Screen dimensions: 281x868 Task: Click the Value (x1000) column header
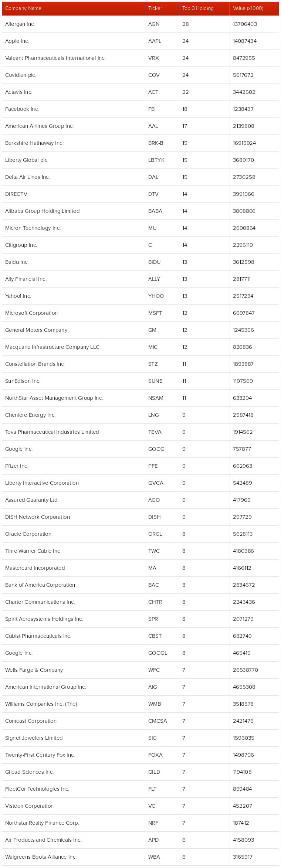(254, 8)
